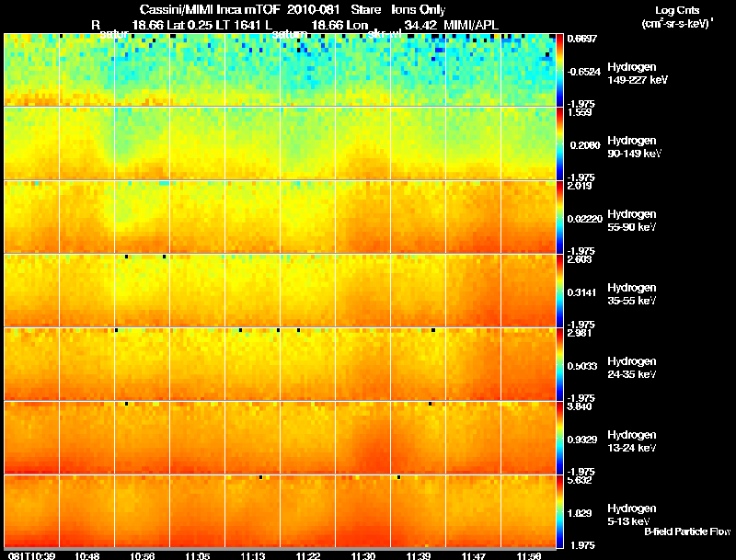
Task: Click the color scale bar for Hydrogen 35-55 keV
Action: tap(559, 291)
